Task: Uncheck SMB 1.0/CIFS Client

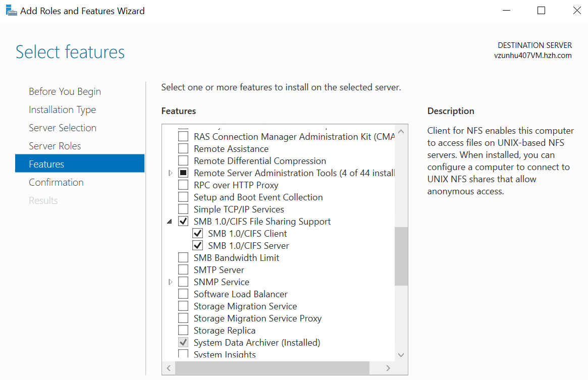Action: (197, 233)
